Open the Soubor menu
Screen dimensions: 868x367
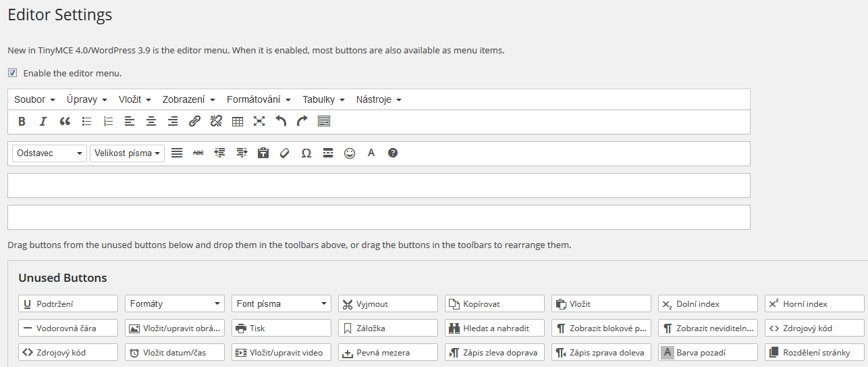pos(34,99)
